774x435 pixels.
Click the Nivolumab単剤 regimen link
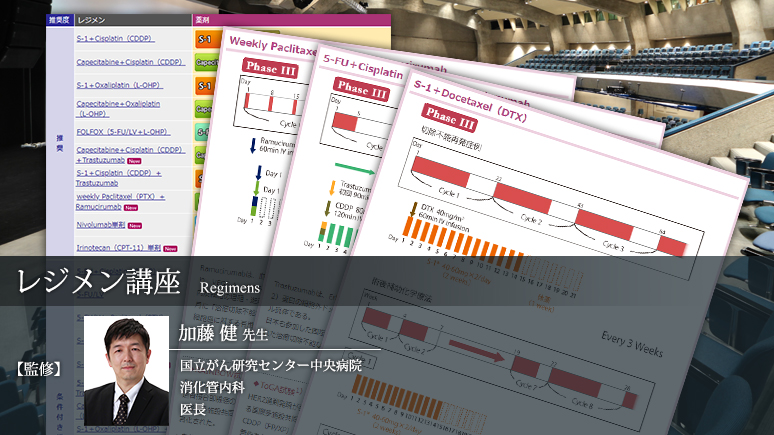(x=101, y=225)
